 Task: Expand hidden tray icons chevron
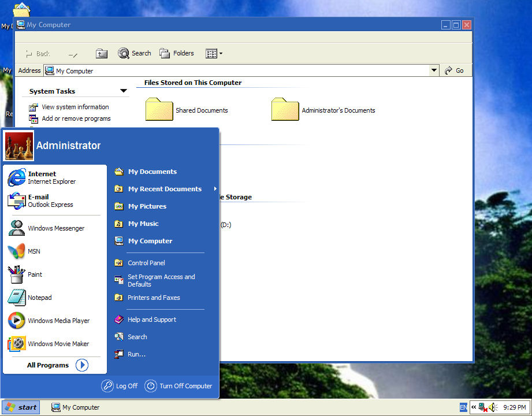pos(474,407)
